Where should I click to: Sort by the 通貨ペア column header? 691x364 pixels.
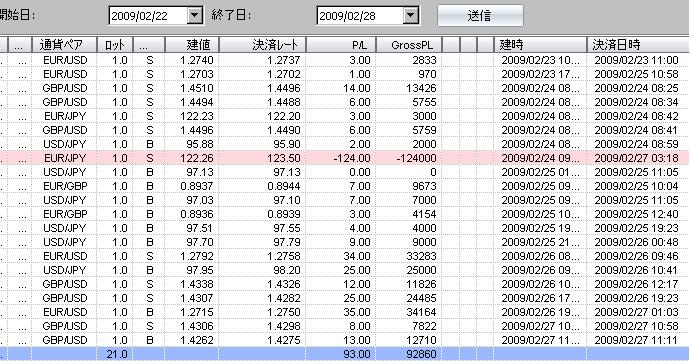(x=64, y=45)
